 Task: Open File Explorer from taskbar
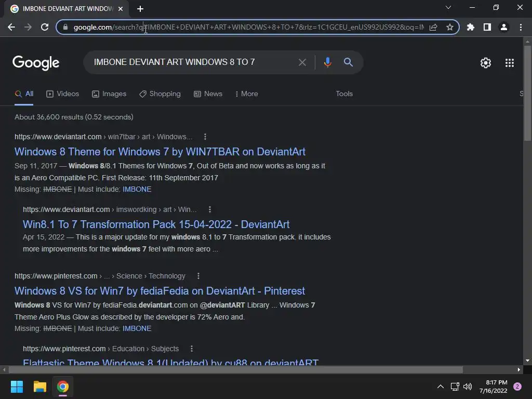[x=39, y=387]
